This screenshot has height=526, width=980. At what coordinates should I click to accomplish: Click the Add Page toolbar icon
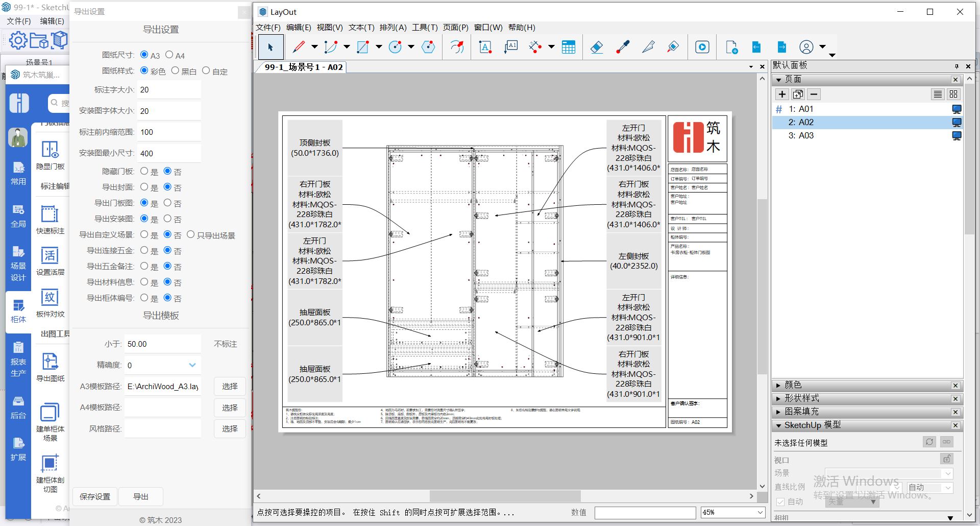(731, 47)
